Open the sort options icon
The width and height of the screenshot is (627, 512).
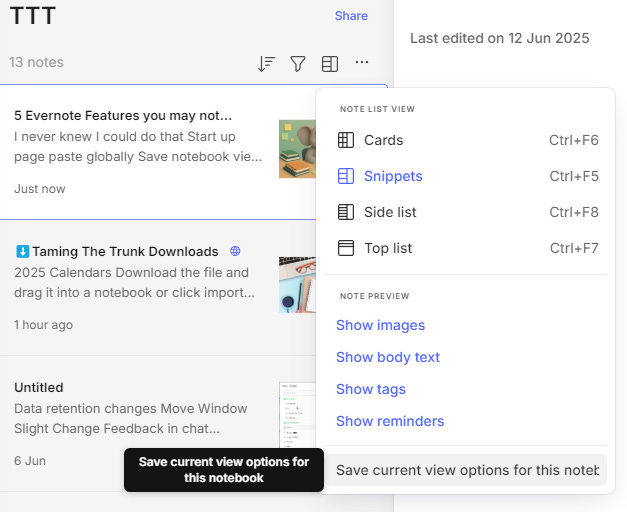[266, 64]
